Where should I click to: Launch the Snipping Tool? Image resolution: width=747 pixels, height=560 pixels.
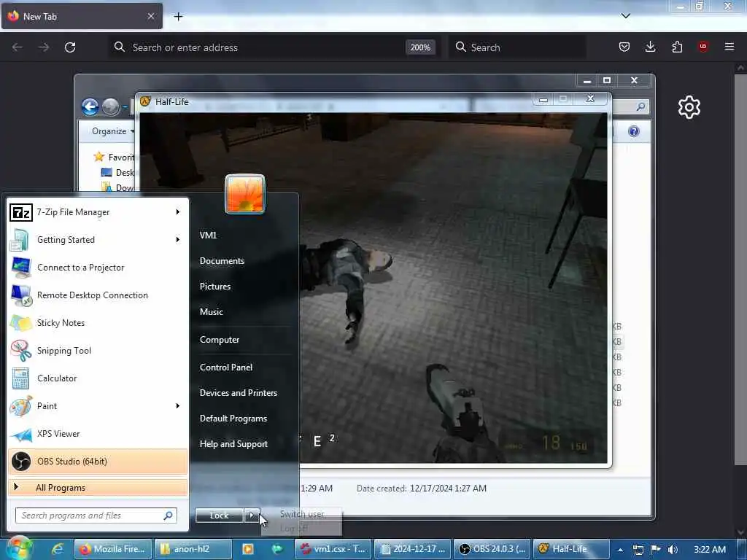coord(98,351)
